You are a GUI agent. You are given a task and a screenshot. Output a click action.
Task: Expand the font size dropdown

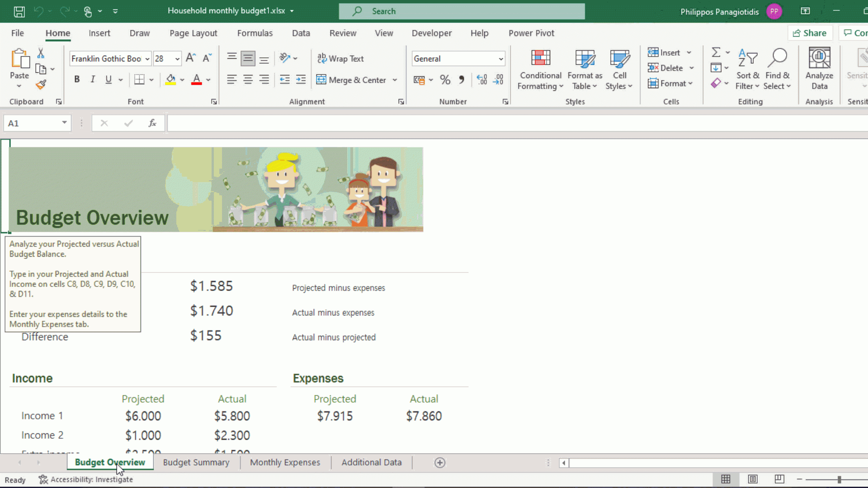[176, 58]
